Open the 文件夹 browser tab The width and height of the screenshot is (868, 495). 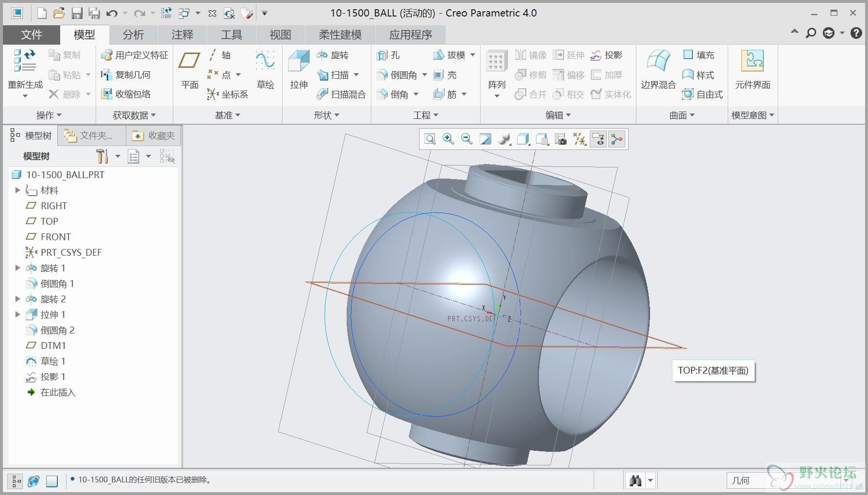click(91, 136)
